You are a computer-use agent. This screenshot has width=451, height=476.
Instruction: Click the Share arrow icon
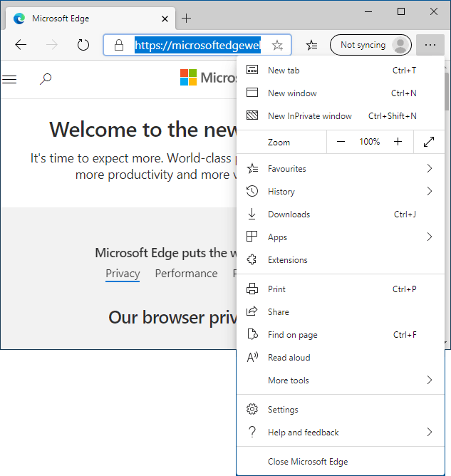pos(252,311)
